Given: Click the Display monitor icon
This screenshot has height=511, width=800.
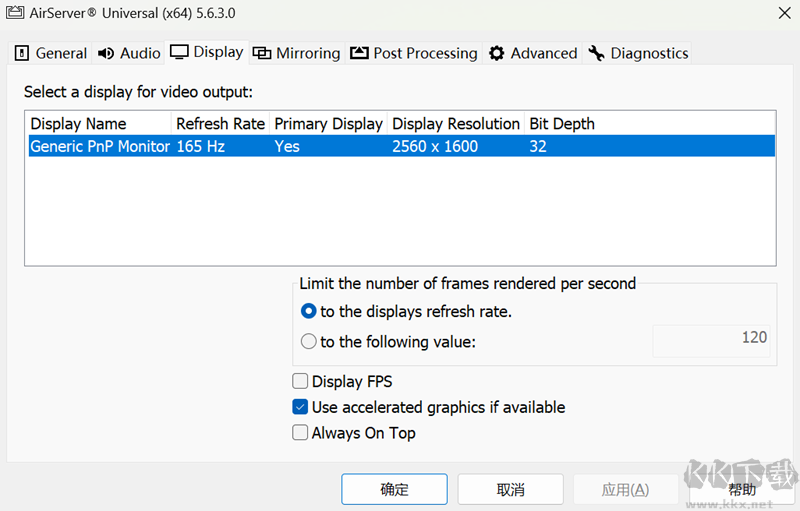Looking at the screenshot, I should pos(179,52).
